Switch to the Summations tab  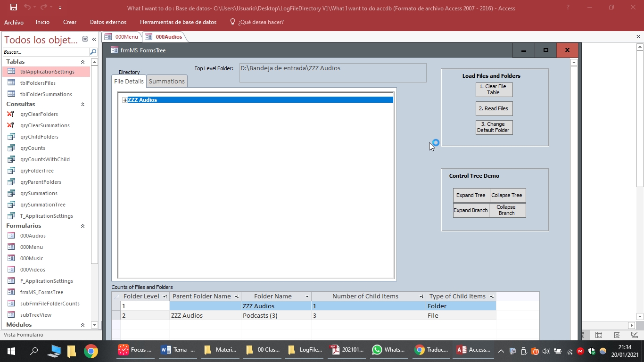[x=167, y=81]
